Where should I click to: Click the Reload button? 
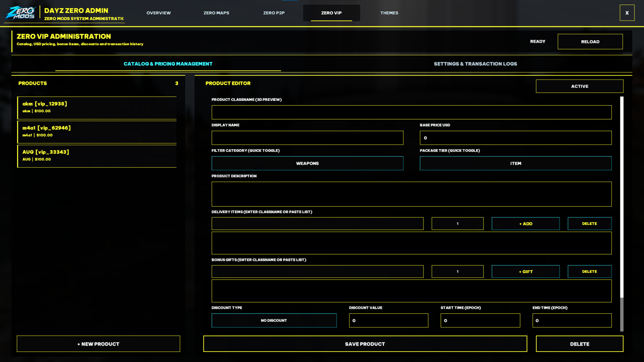pos(590,41)
